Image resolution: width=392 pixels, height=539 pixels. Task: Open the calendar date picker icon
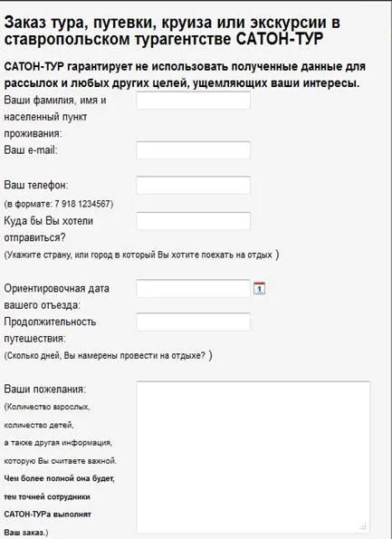point(259,288)
